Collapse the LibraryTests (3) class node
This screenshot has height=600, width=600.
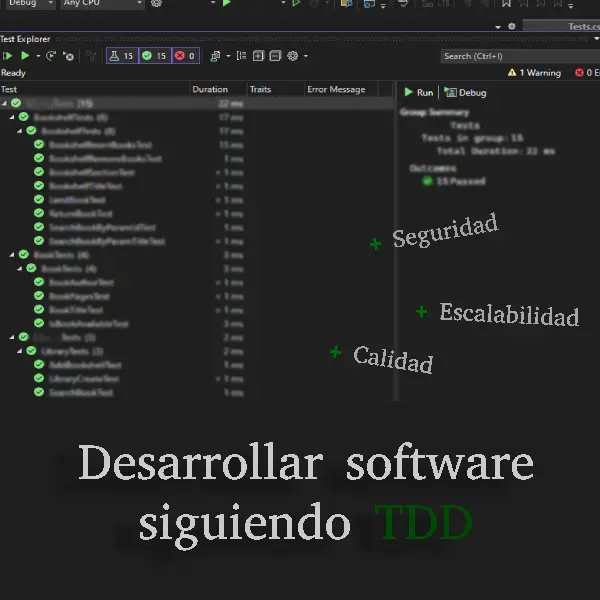pyautogui.click(x=19, y=351)
